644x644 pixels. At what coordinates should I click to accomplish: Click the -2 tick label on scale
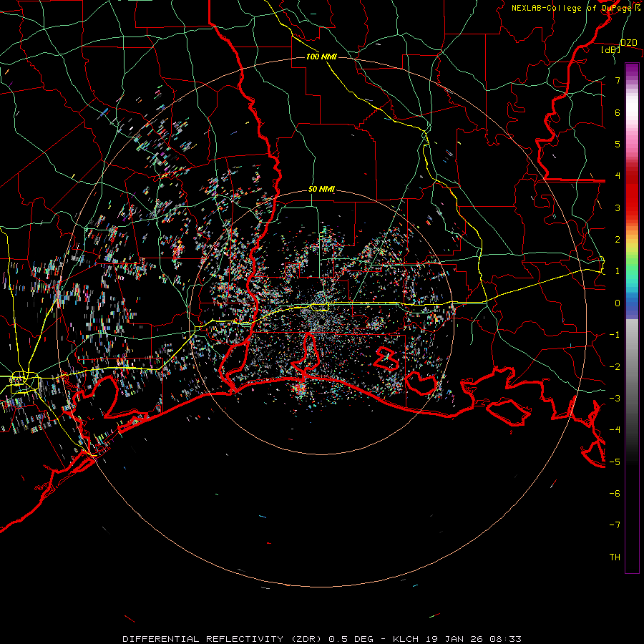tap(615, 366)
